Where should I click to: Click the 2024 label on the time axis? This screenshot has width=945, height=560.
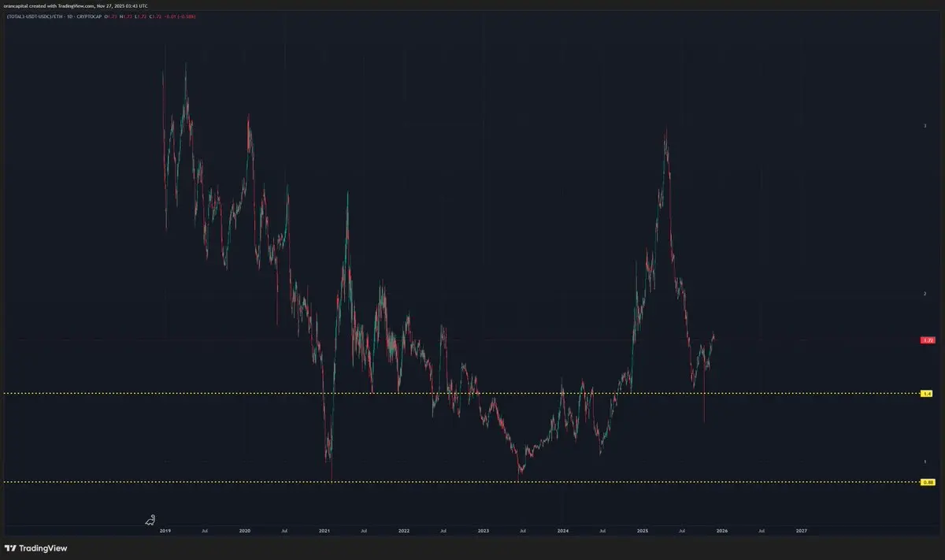[x=563, y=531]
